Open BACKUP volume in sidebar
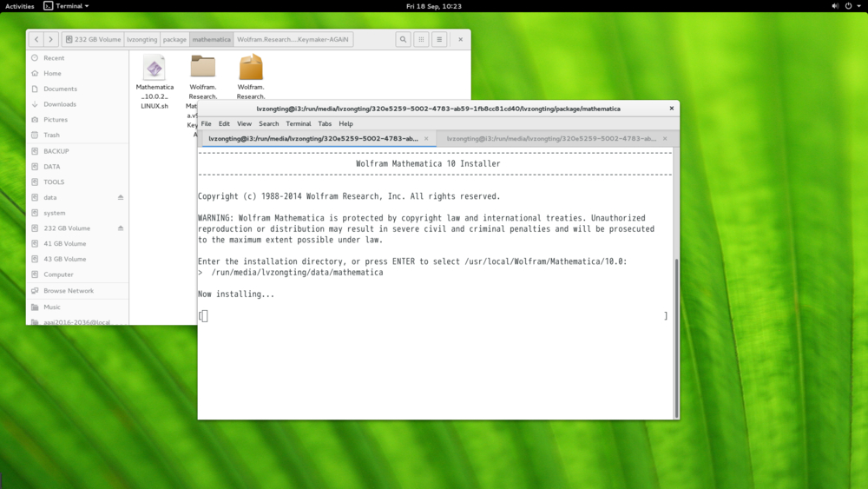Screen dimensions: 868x489 pyautogui.click(x=77, y=151)
